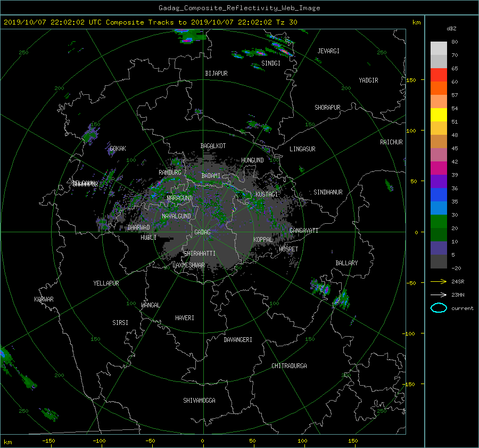Click the DAVANGERI city label

tap(238, 340)
